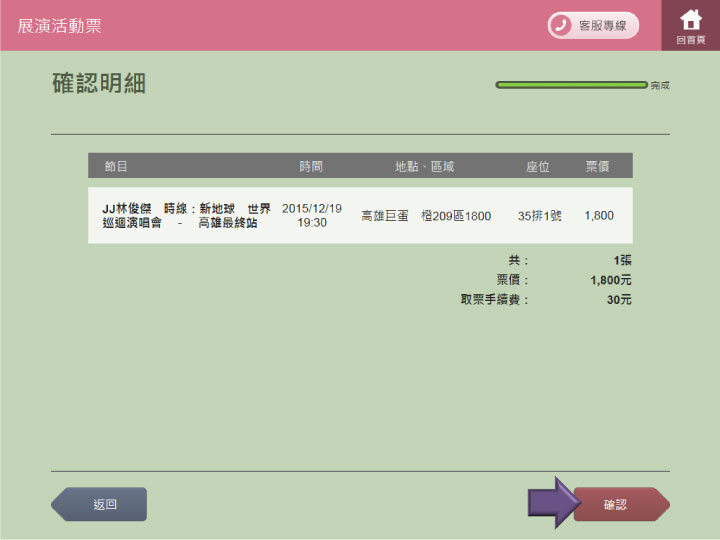Click the 30元 handling fee value
The height and width of the screenshot is (540, 720).
point(619,299)
